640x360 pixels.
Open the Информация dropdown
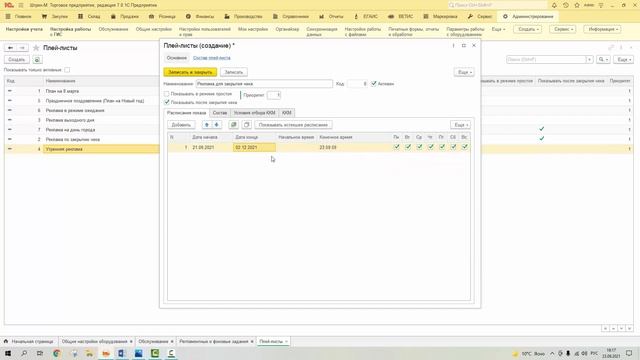(603, 29)
